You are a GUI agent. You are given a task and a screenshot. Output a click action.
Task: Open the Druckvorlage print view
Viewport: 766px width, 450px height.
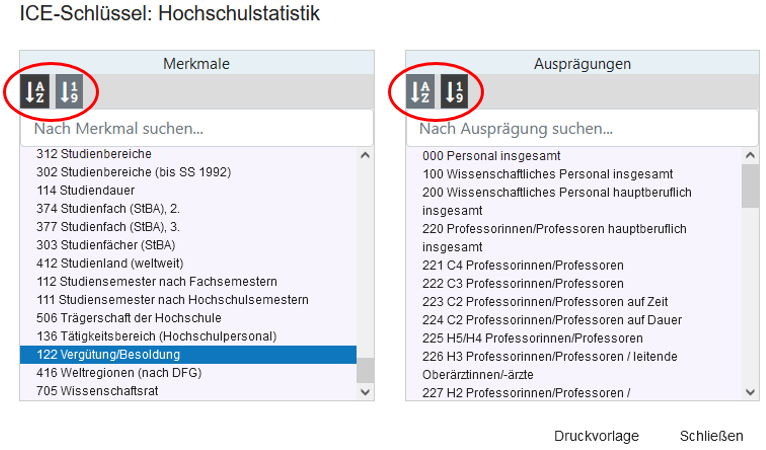[596, 436]
